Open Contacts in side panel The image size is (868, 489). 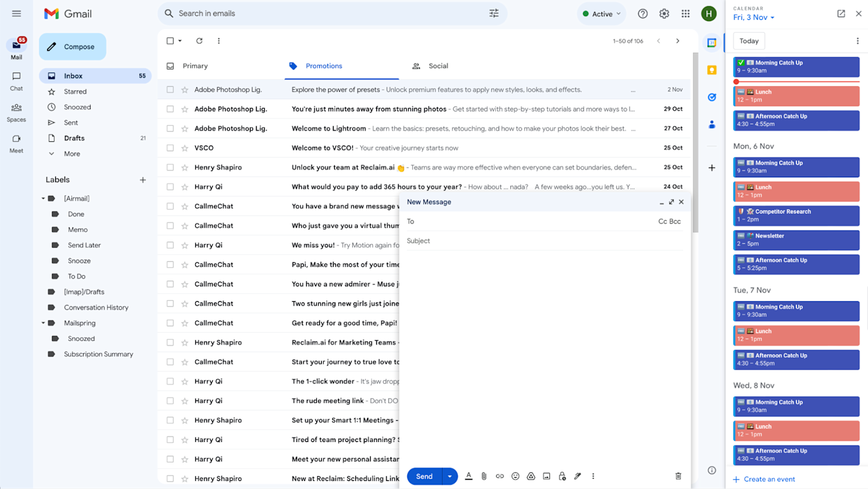[x=712, y=125]
